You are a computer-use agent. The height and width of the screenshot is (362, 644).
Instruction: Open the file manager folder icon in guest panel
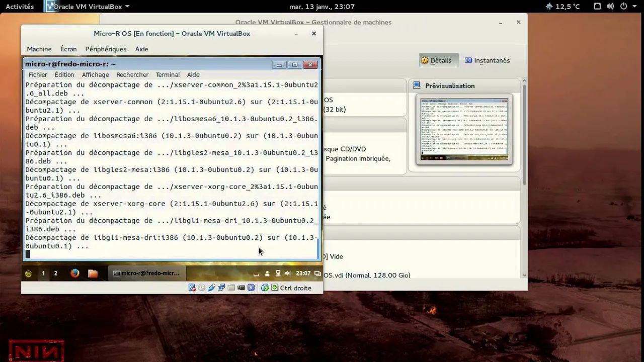tap(93, 274)
